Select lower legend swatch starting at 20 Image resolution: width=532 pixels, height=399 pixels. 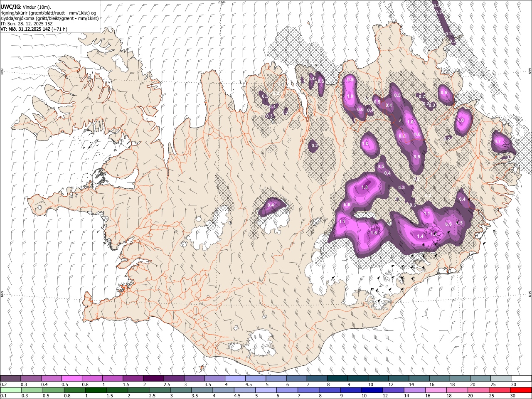478,390
